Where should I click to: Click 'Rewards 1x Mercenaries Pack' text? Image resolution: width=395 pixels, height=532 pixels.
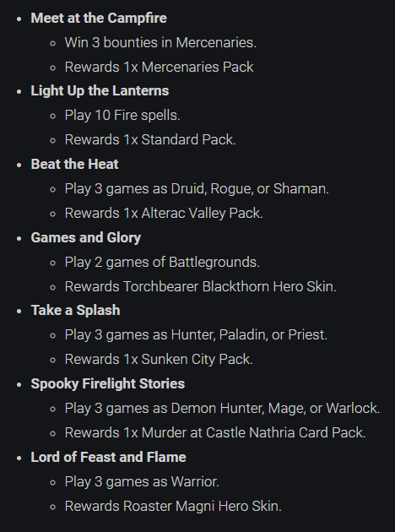(x=159, y=67)
